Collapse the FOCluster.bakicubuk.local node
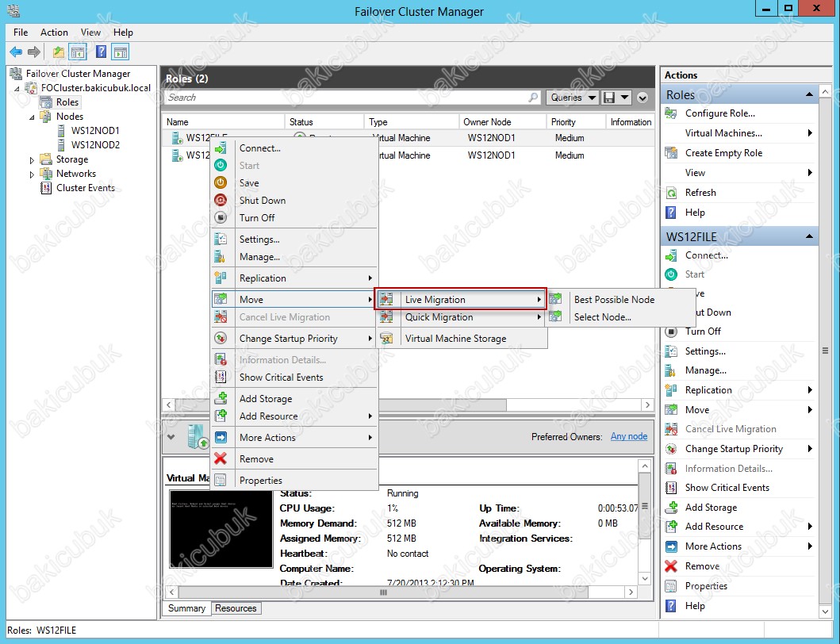This screenshot has width=840, height=644. click(x=17, y=88)
